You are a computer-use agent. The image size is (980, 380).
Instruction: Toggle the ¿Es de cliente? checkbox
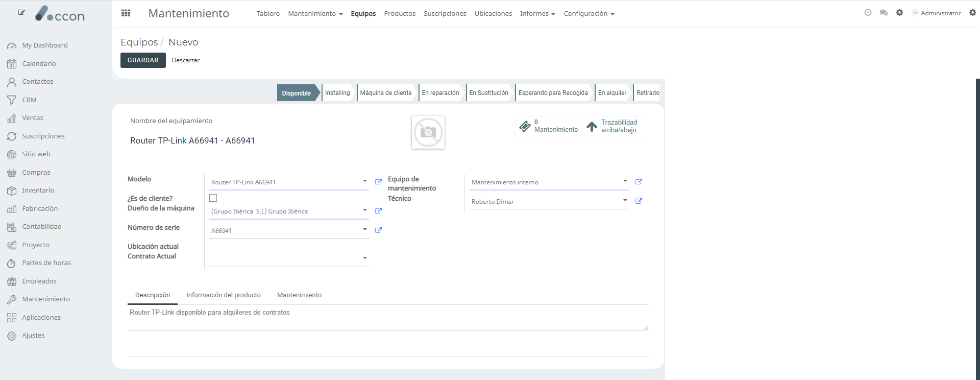point(213,198)
